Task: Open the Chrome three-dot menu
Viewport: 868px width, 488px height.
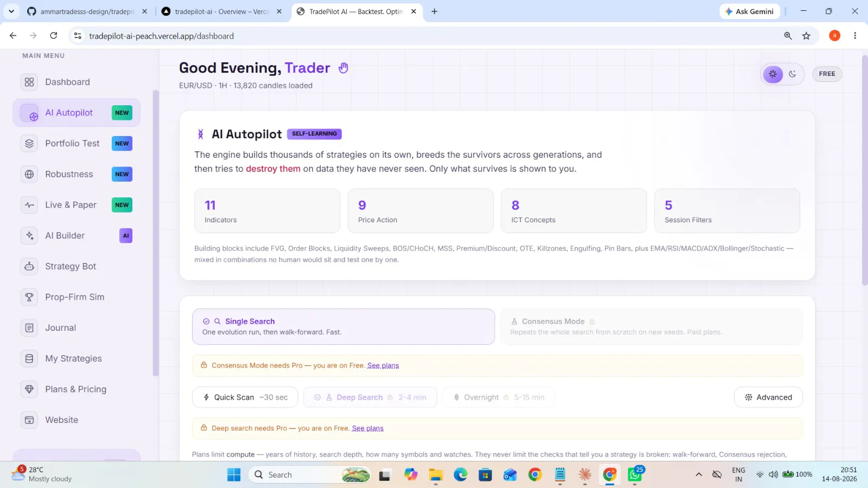Action: (855, 36)
